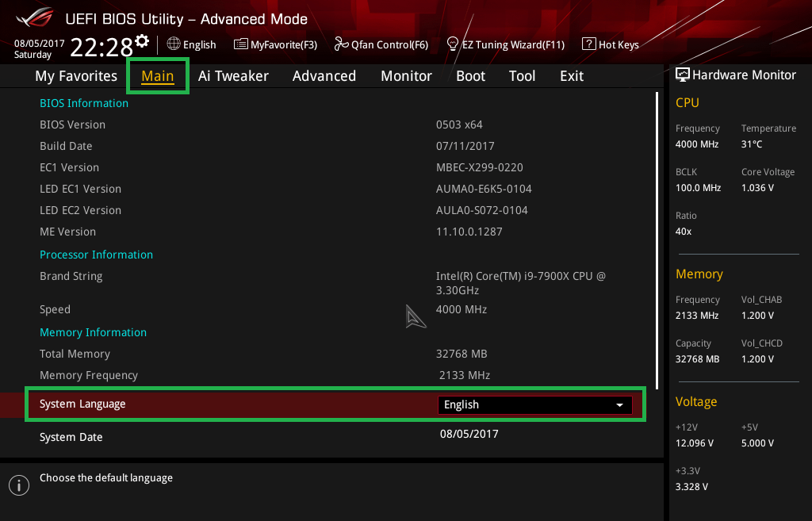Go to the Boot tab
Screen dimensions: 812x521
[470, 76]
